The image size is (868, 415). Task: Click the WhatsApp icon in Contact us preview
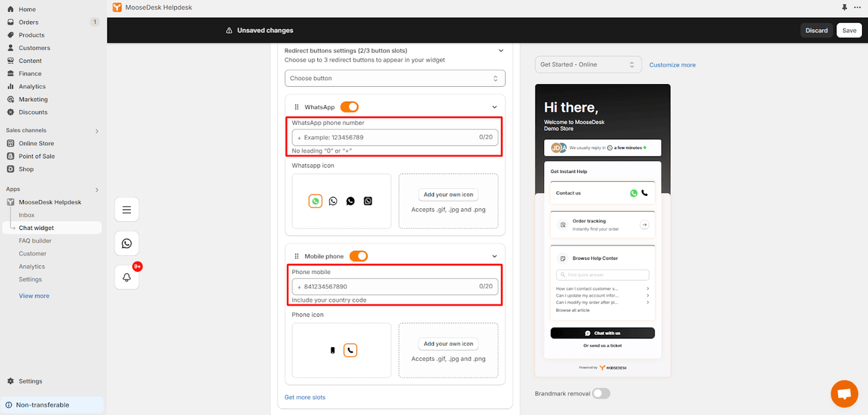634,193
